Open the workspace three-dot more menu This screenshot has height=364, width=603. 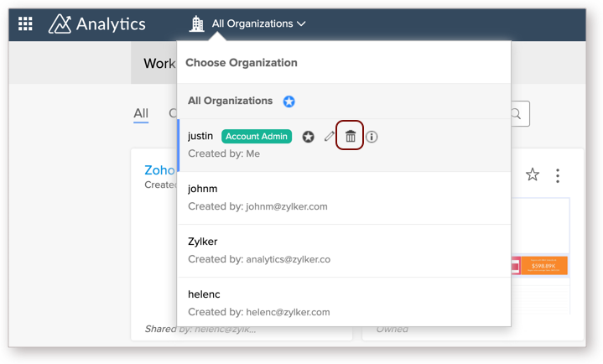point(558,175)
